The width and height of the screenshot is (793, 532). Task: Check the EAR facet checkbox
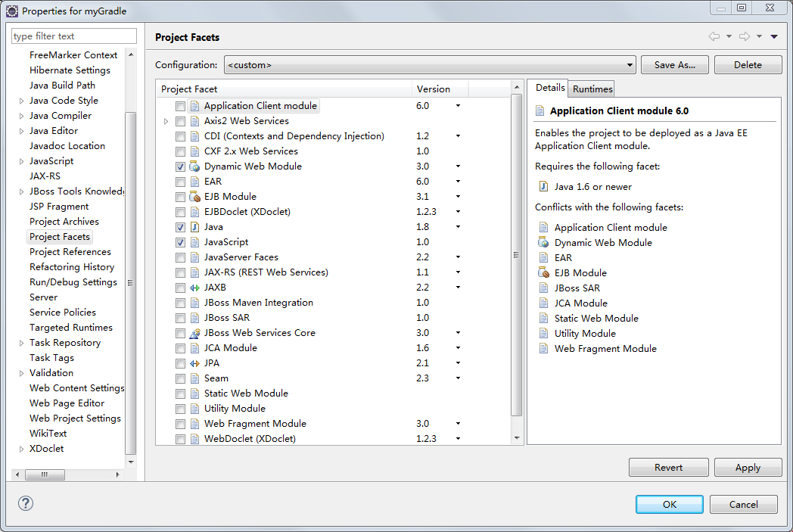tap(180, 182)
